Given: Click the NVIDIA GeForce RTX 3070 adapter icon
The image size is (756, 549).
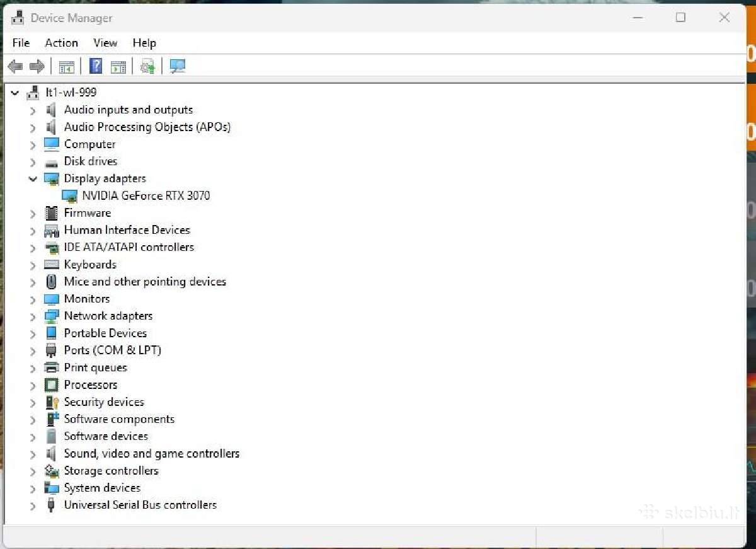Looking at the screenshot, I should (x=70, y=196).
